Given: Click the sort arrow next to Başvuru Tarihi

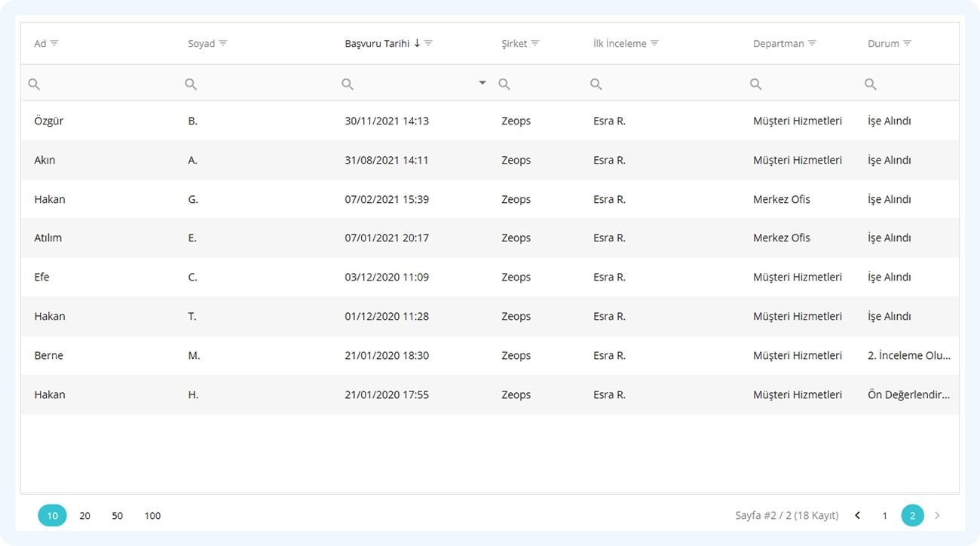Looking at the screenshot, I should tap(417, 44).
